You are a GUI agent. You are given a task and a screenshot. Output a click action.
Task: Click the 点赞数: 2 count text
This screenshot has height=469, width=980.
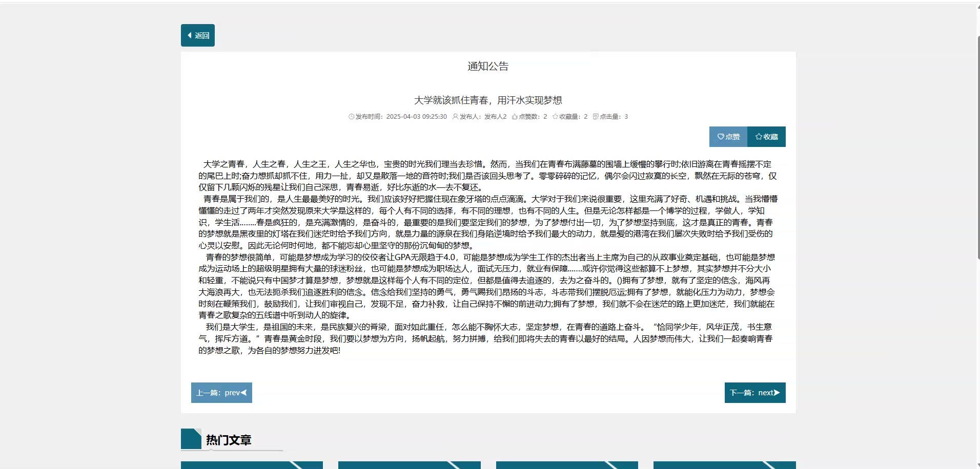pyautogui.click(x=533, y=117)
